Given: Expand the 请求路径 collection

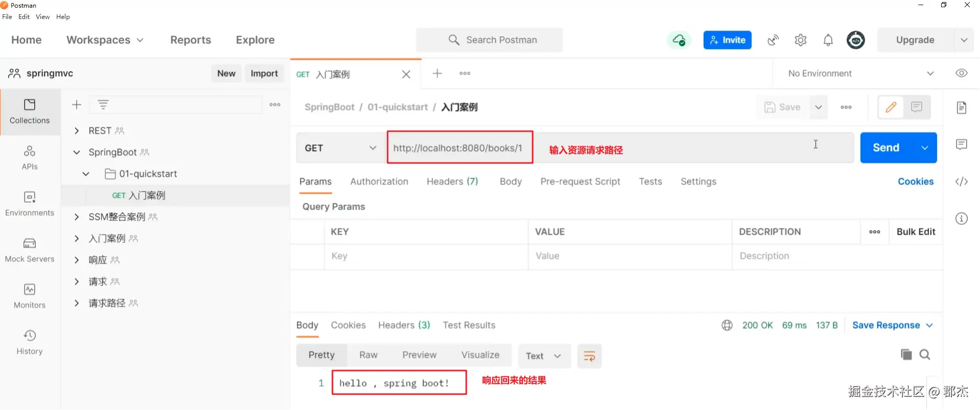Looking at the screenshot, I should pyautogui.click(x=77, y=304).
